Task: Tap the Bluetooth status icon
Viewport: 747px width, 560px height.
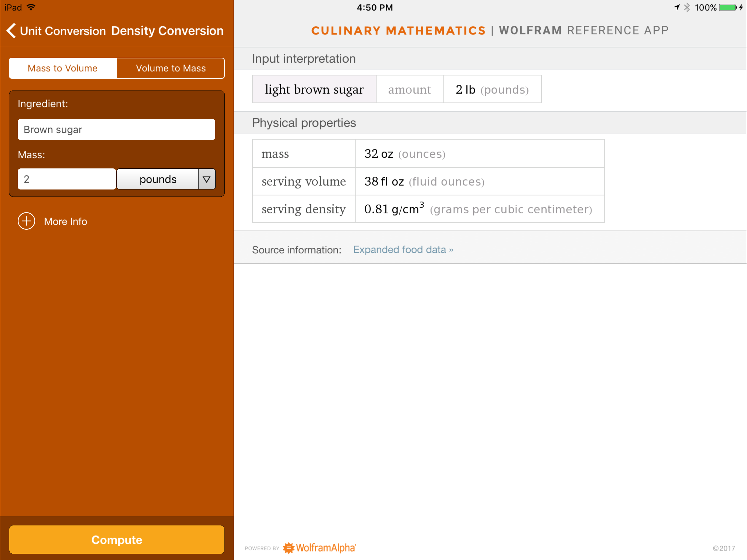Action: (687, 7)
